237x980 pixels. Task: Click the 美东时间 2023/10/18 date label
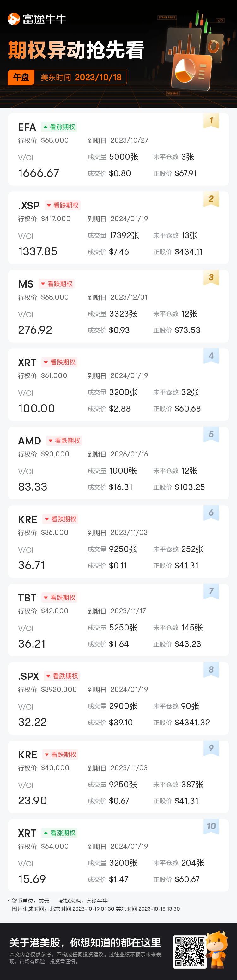coord(81,78)
